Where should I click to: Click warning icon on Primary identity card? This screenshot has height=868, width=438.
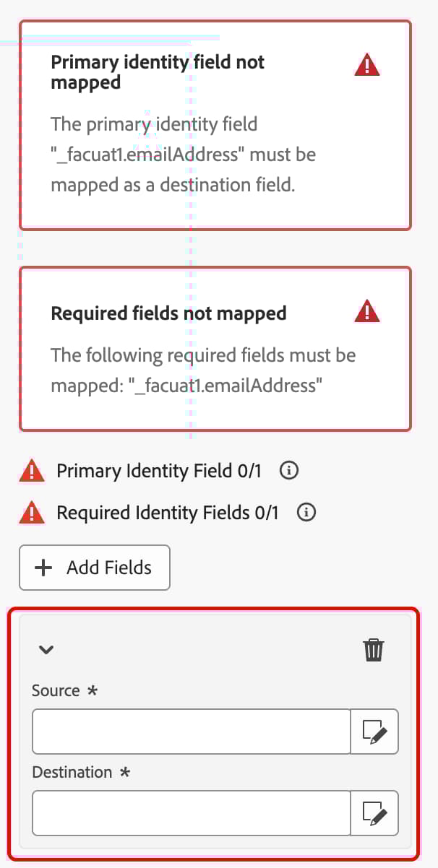(x=367, y=65)
